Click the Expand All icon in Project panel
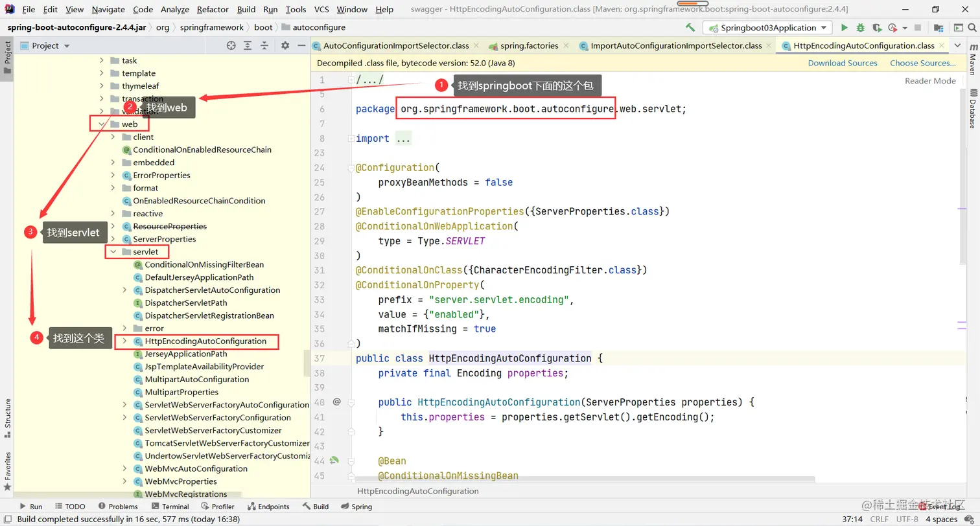The width and height of the screenshot is (980, 526). 248,45
